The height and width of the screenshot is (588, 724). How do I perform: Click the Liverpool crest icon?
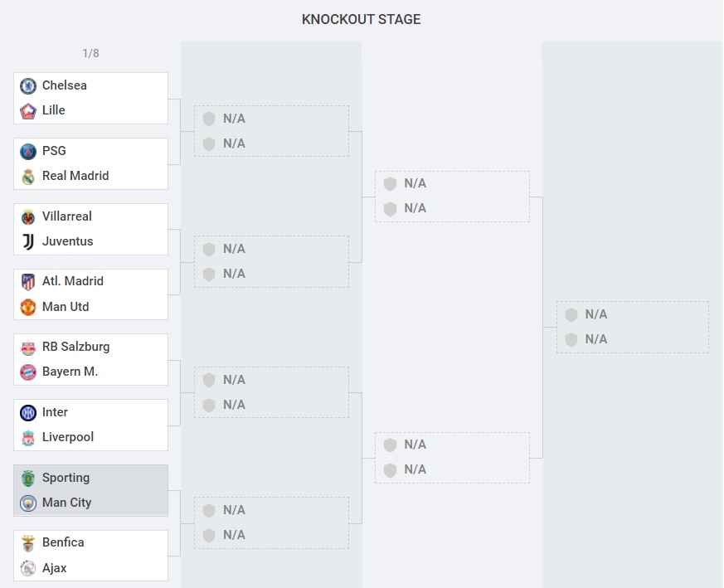click(x=28, y=437)
